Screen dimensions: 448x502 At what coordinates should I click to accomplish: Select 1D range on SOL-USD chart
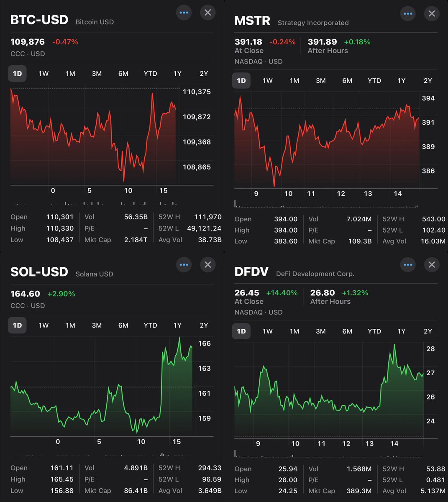point(17,325)
